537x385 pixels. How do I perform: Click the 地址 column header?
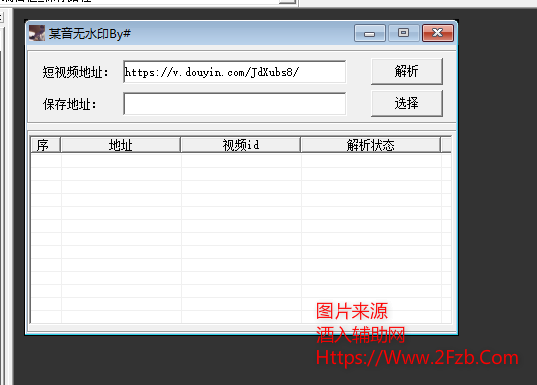[121, 145]
